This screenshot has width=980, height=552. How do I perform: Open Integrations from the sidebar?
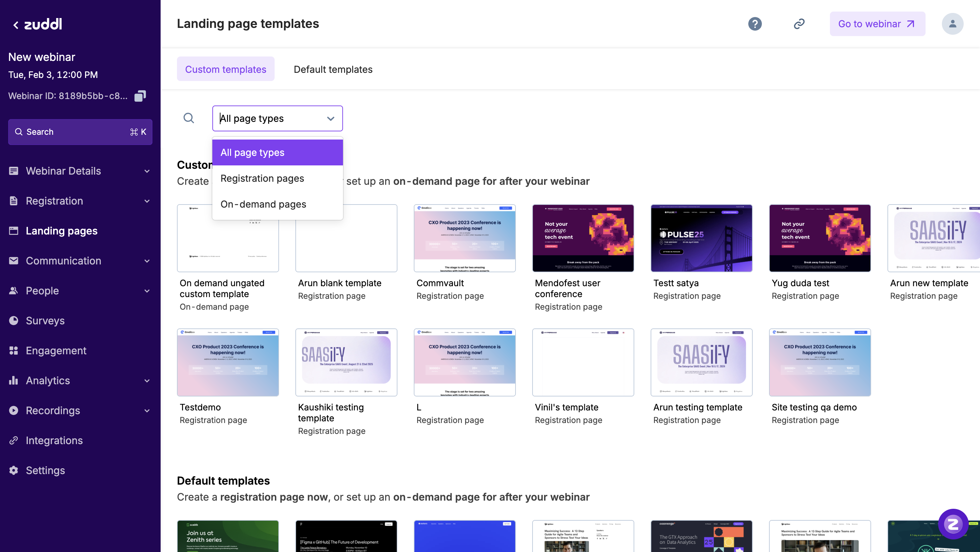click(x=54, y=440)
